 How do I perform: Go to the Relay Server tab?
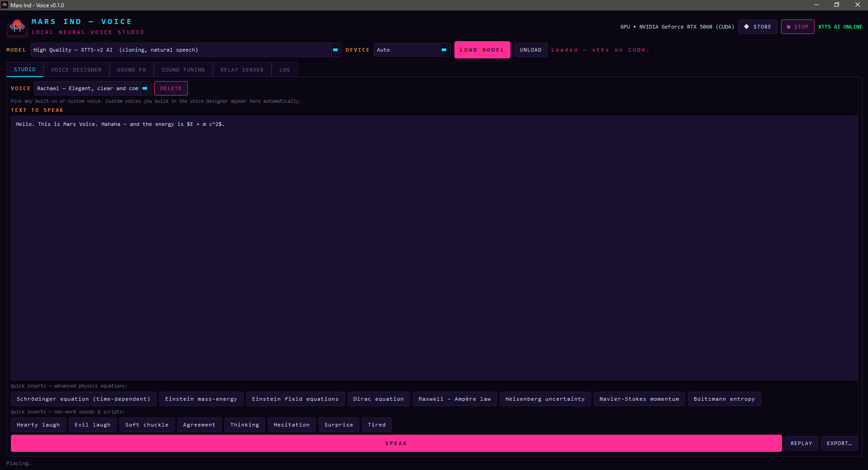(x=242, y=70)
